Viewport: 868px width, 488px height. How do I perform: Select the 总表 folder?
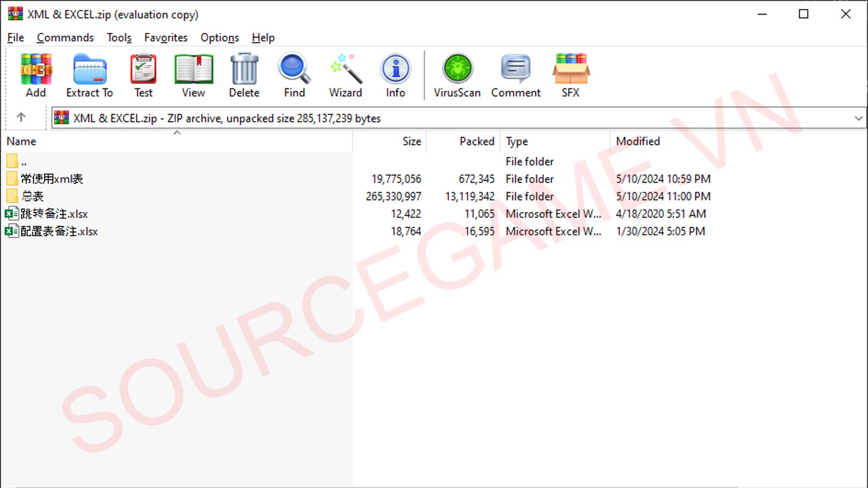pyautogui.click(x=33, y=196)
